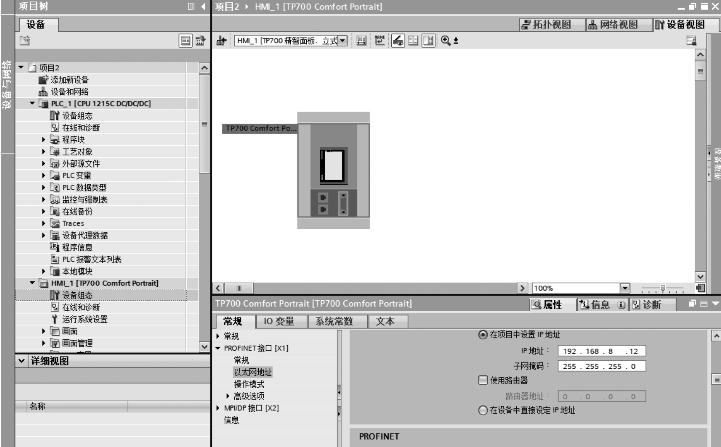This screenshot has width=721, height=447.
Task: Click the TP700 HMI device image in editor
Action: pos(333,170)
